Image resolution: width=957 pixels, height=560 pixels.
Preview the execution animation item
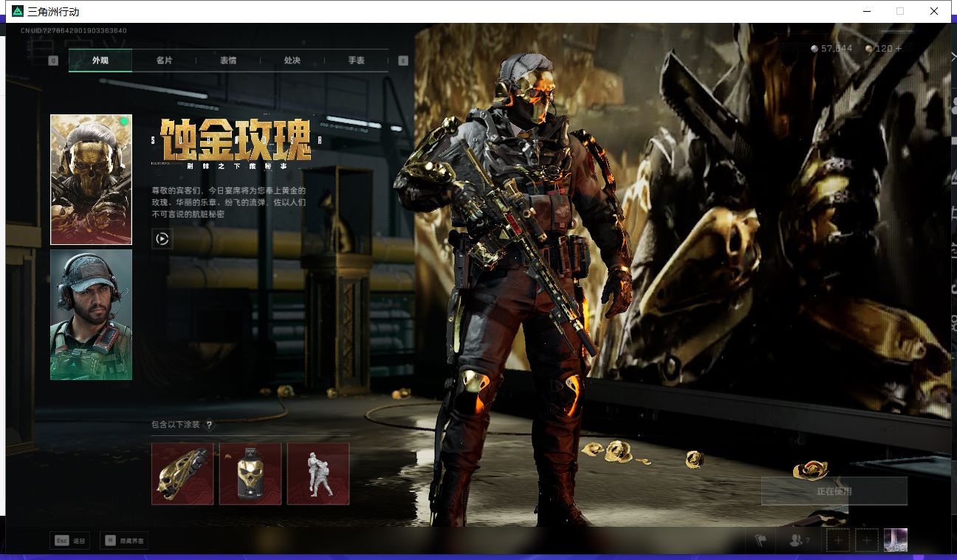pyautogui.click(x=318, y=474)
